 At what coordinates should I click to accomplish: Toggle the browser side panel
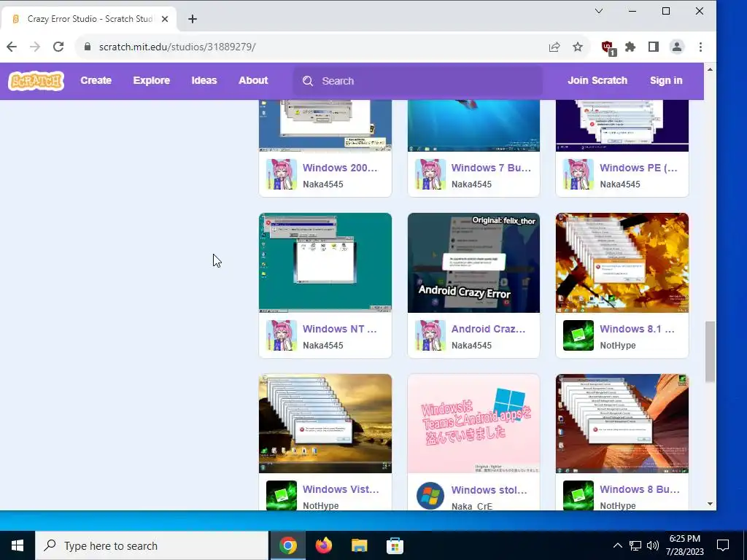click(x=653, y=47)
